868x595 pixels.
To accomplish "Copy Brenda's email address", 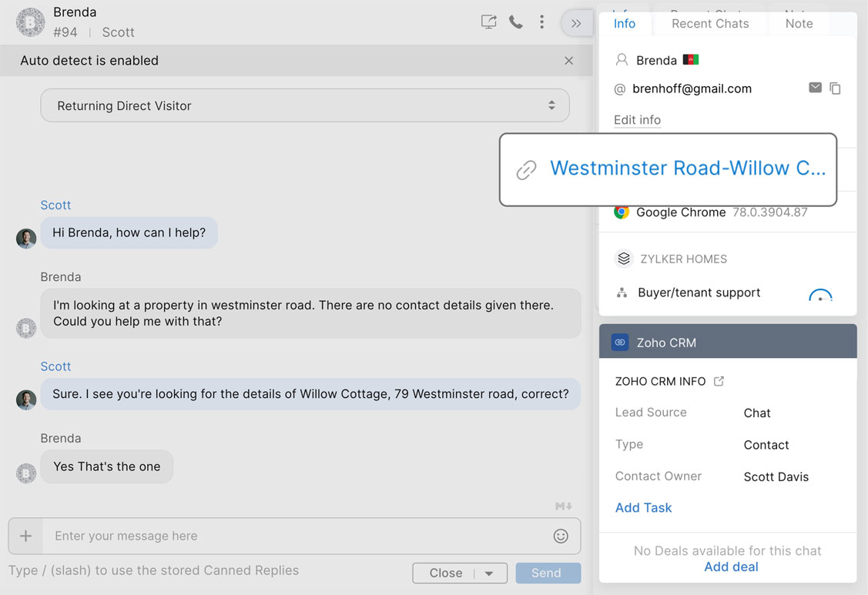I will tap(835, 89).
